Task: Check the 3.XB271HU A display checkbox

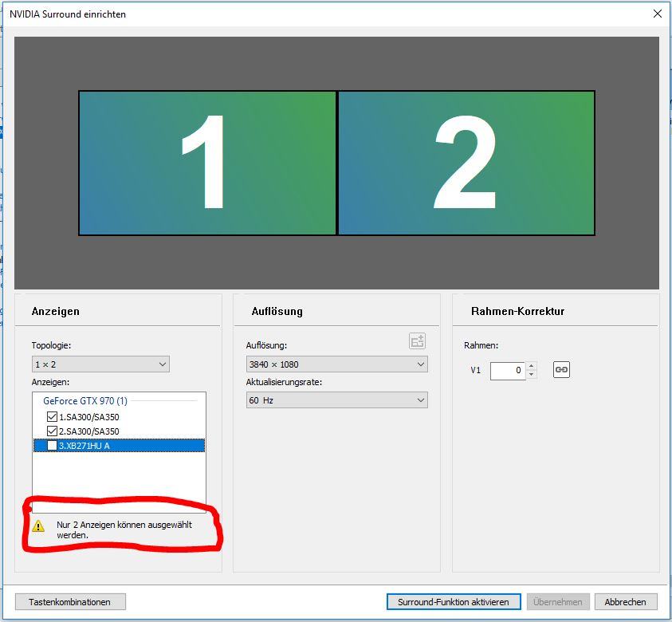Action: 52,446
